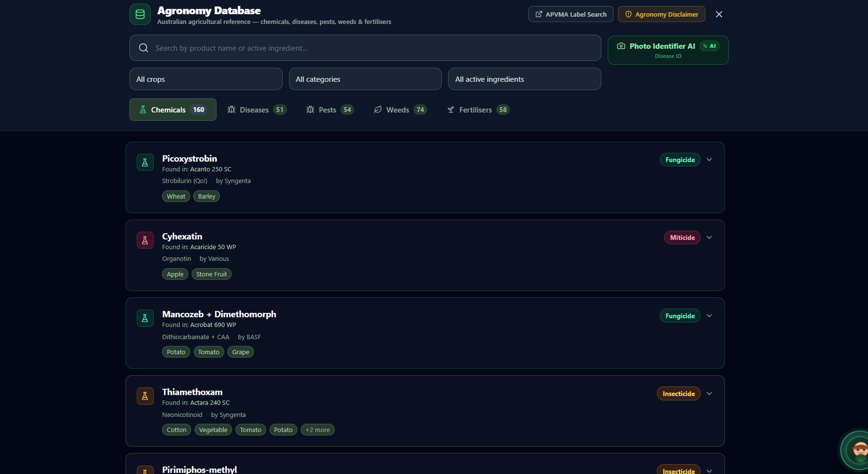Click the Pirimiphos-methyl title
Screen dimensions: 868x474
click(x=200, y=470)
